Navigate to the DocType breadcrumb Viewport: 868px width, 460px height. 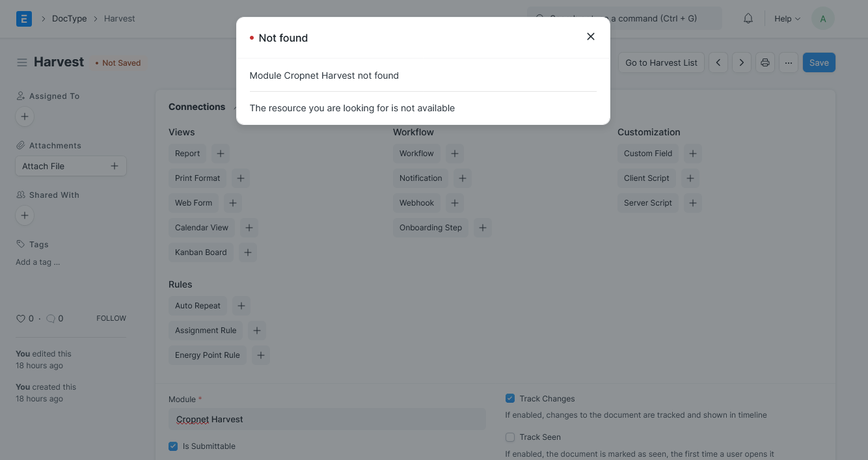(x=69, y=18)
